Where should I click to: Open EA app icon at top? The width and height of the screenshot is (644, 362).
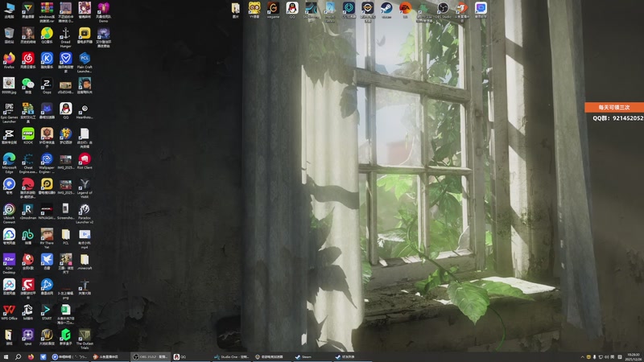pos(406,10)
